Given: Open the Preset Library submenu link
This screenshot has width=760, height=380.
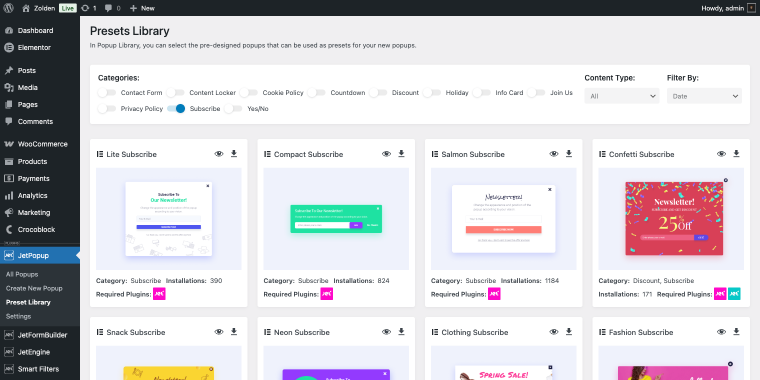Looking at the screenshot, I should [28, 302].
